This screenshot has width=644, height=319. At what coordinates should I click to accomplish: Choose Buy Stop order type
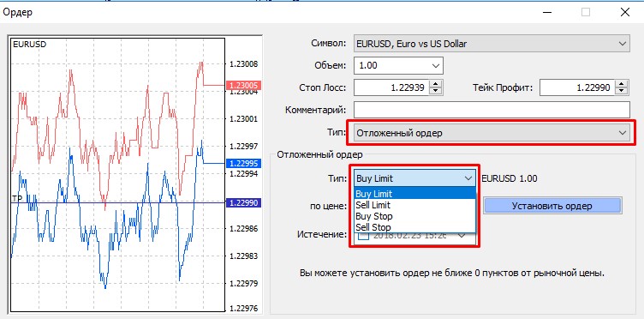coord(414,216)
